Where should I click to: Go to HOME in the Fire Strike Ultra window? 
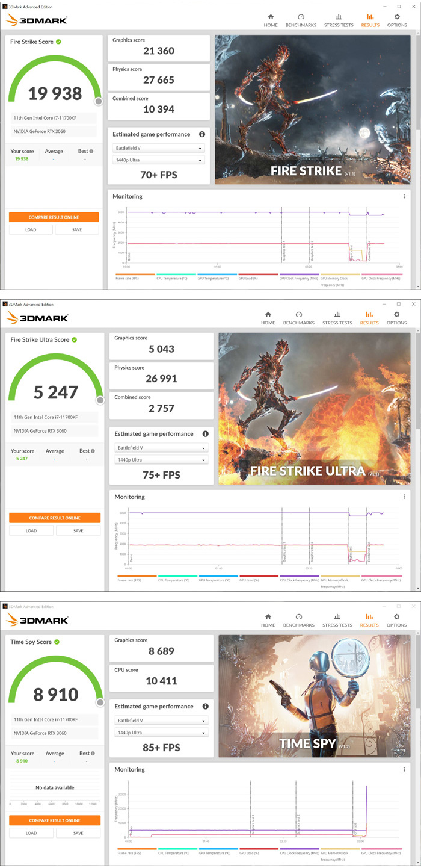[268, 318]
